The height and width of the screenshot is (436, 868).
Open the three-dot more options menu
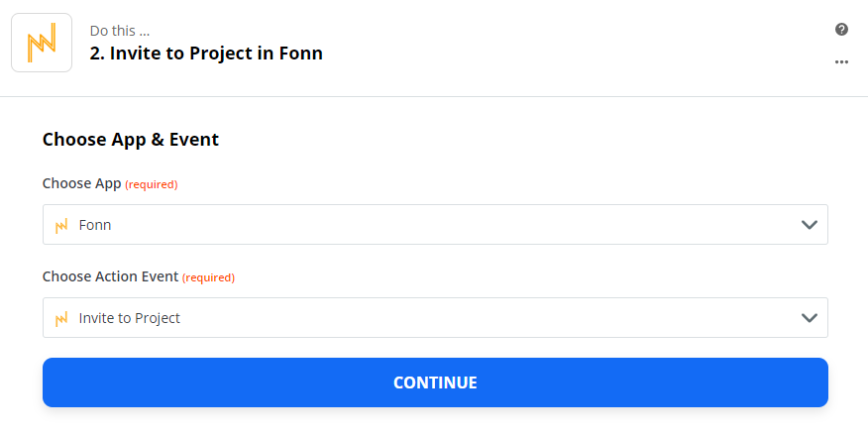tap(841, 61)
